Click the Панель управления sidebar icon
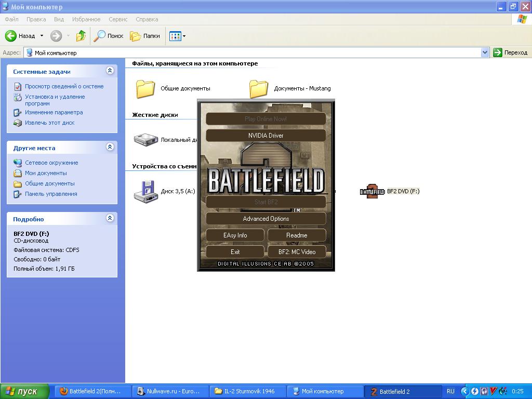 pyautogui.click(x=18, y=194)
